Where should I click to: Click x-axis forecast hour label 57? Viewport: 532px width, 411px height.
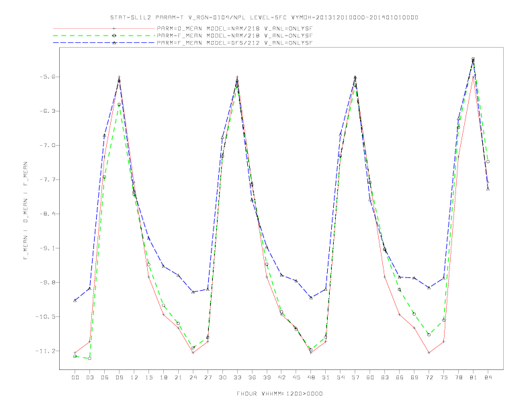[355, 377]
